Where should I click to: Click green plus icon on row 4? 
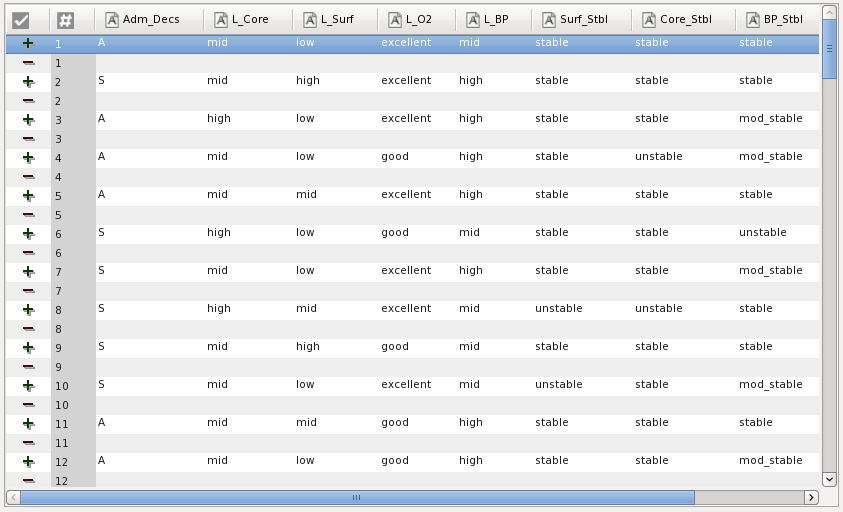point(28,158)
